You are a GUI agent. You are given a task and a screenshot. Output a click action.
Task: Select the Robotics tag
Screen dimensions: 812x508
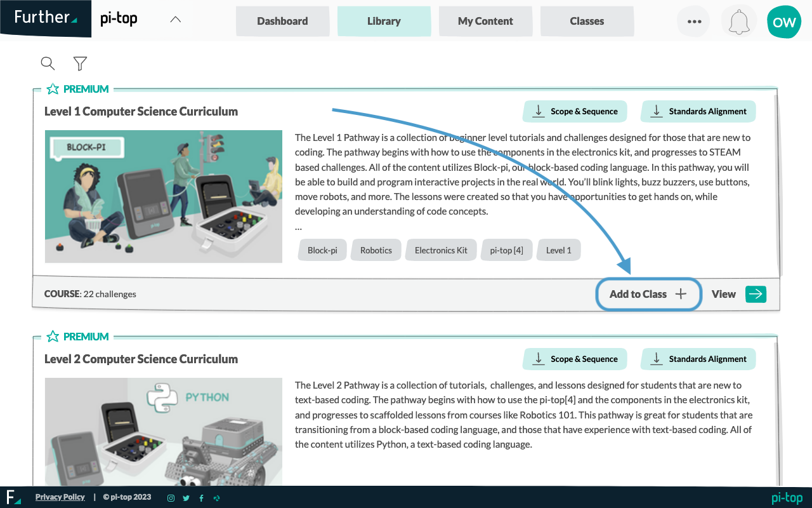click(x=376, y=250)
